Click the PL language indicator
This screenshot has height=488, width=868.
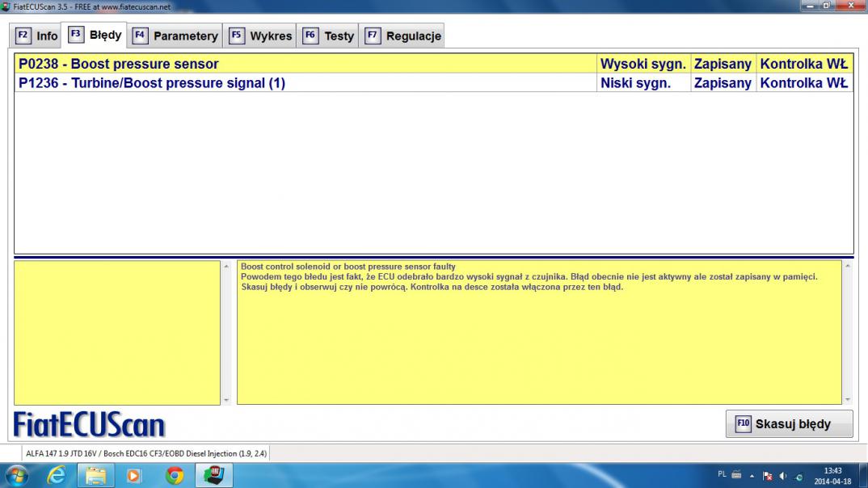(722, 474)
